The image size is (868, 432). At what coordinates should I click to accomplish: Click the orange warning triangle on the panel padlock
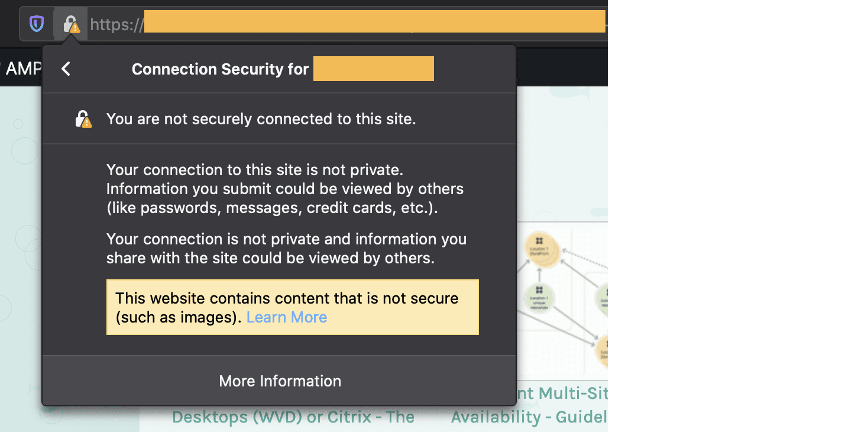pyautogui.click(x=87, y=124)
